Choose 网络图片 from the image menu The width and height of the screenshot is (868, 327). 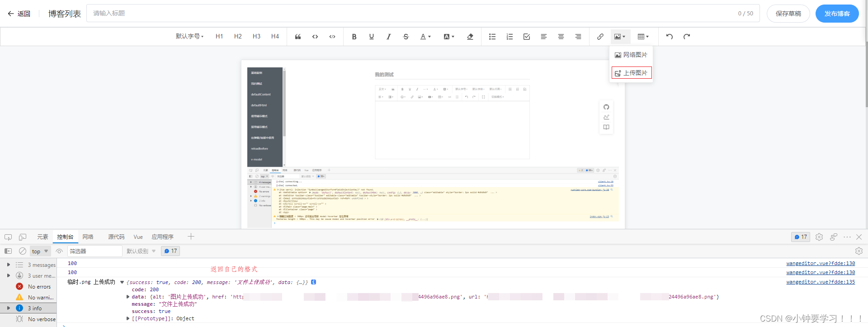point(631,55)
